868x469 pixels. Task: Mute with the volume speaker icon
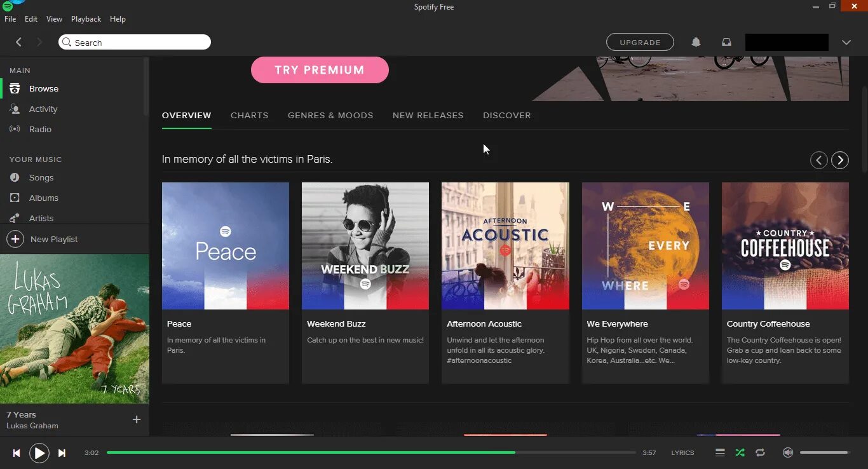click(788, 452)
